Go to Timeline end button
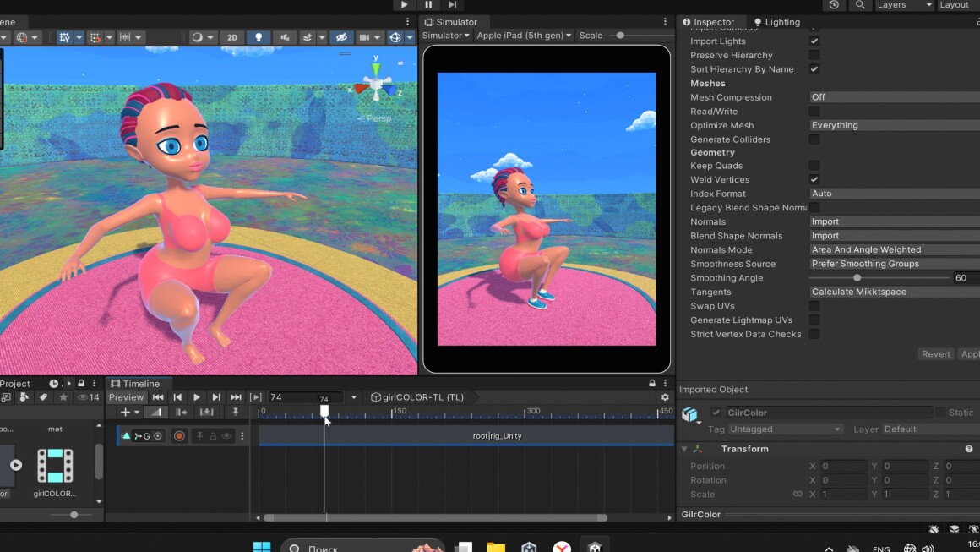Screen dimensions: 980x552 click(236, 397)
